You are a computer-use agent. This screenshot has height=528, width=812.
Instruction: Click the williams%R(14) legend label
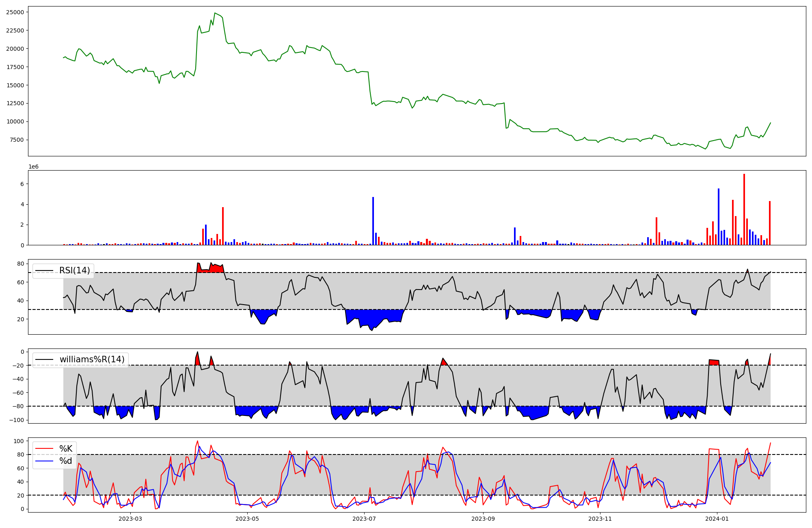click(x=92, y=359)
